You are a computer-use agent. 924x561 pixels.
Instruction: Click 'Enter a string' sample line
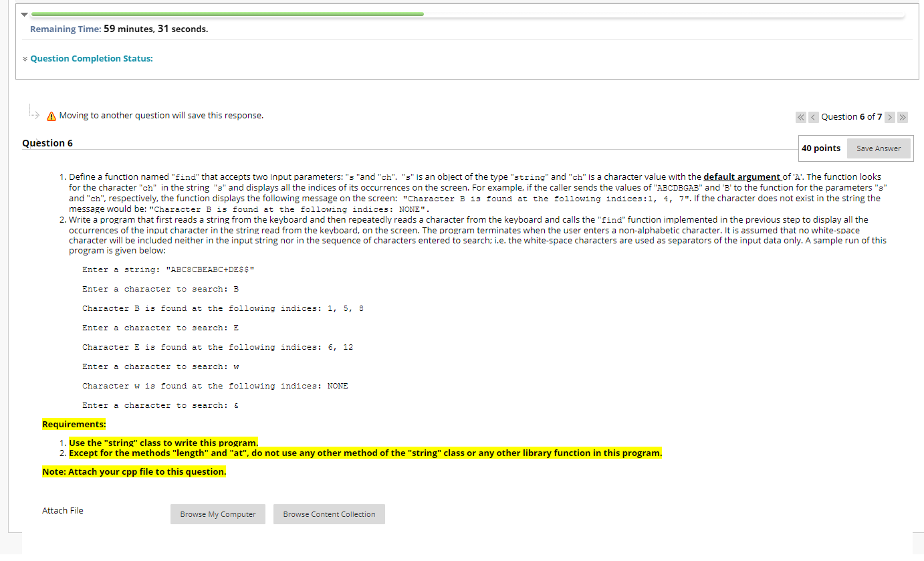pos(168,269)
